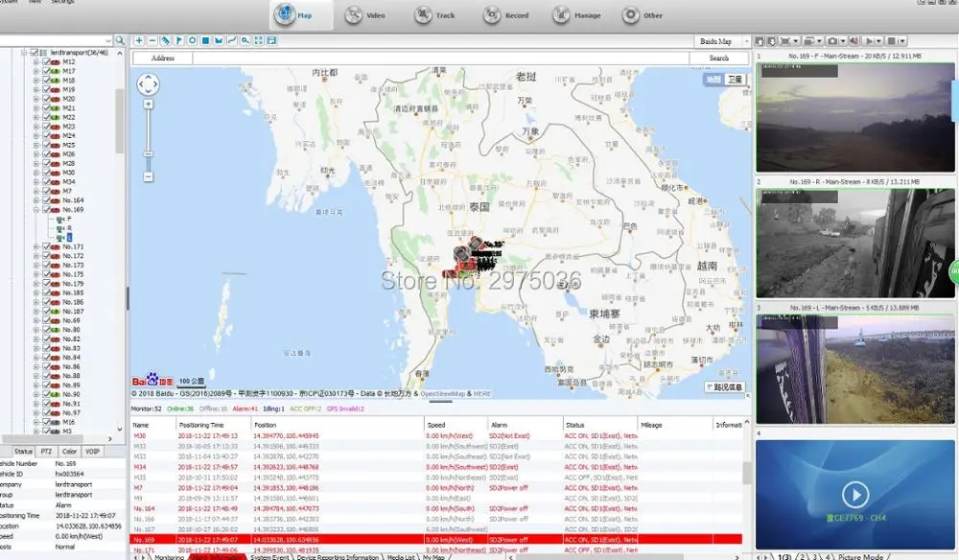The height and width of the screenshot is (560, 959).
Task: Click the plus zoom-in map tool
Action: [139, 40]
